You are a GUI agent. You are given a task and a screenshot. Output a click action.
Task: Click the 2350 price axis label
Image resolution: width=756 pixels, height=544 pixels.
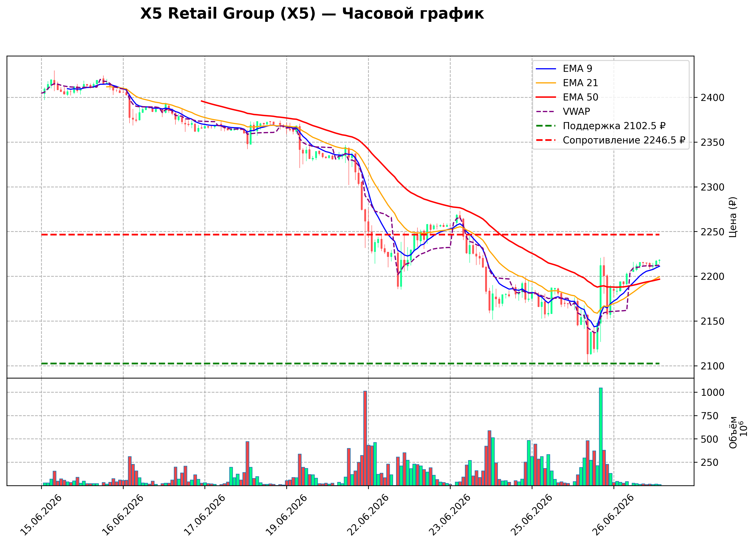pyautogui.click(x=712, y=142)
